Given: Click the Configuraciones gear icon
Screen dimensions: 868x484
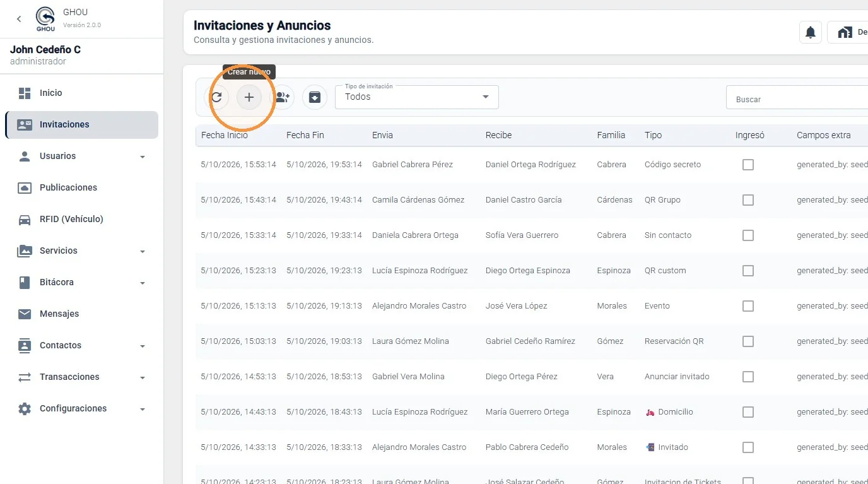Looking at the screenshot, I should pos(25,408).
